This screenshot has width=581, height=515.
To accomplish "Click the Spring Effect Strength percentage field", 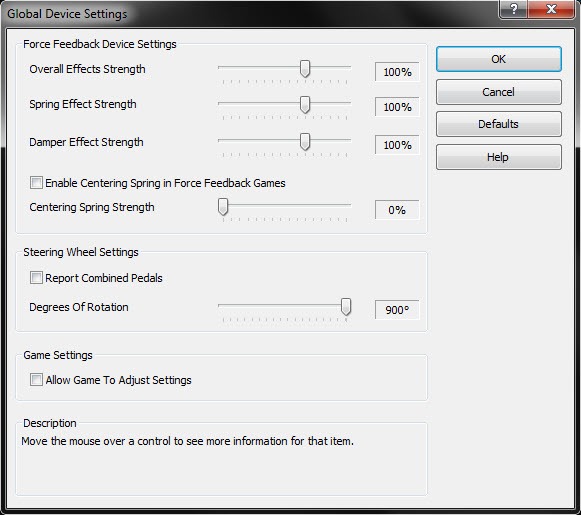I will [x=397, y=107].
